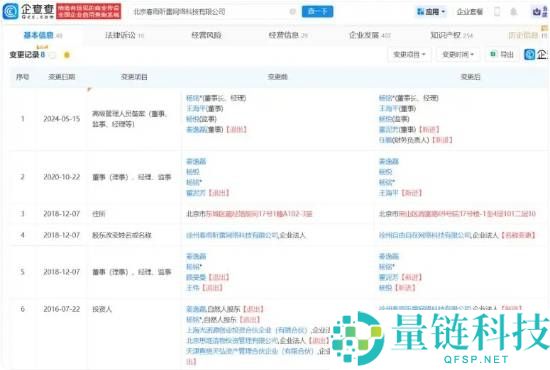
Task: Open the 变更项目 filter dropdown
Action: pyautogui.click(x=409, y=54)
